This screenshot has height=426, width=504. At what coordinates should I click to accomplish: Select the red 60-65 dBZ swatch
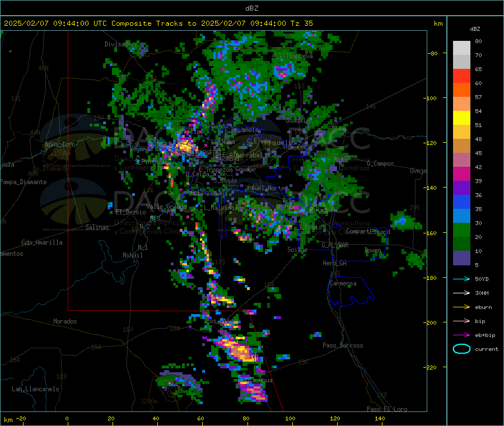[x=461, y=76]
